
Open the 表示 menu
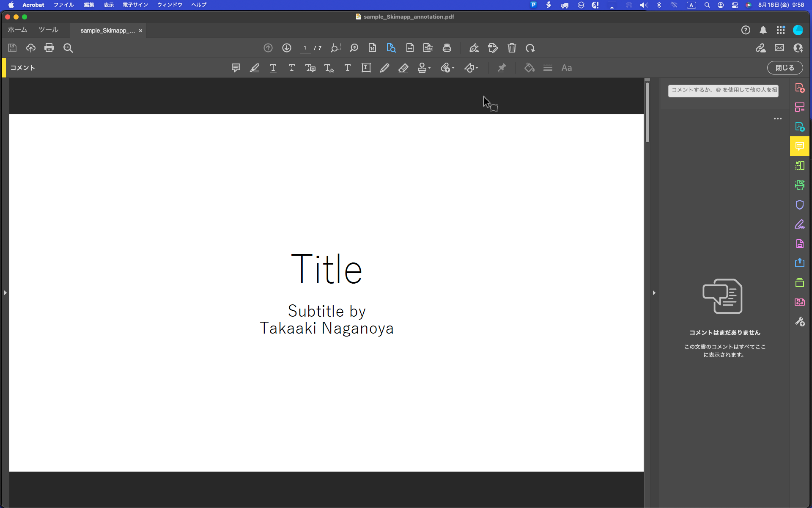pyautogui.click(x=109, y=5)
